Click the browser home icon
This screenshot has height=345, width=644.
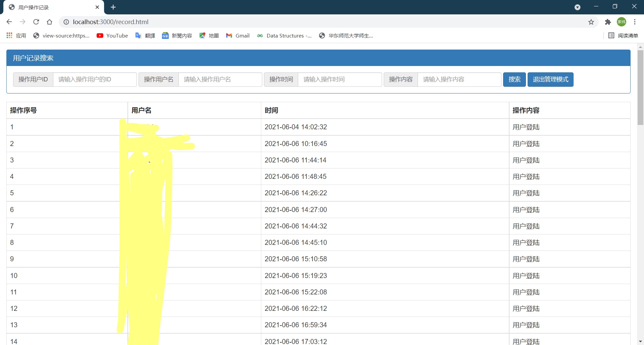point(49,22)
